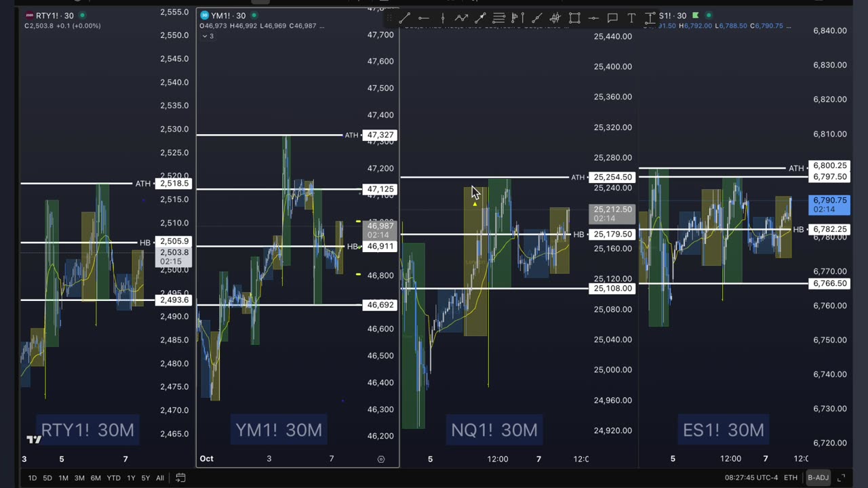
Task: Select the Text tool
Action: (631, 18)
